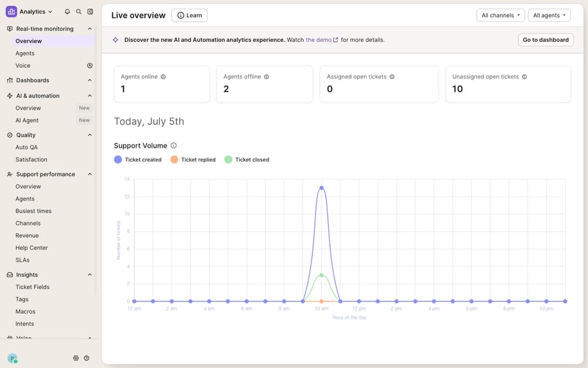
Task: Open the Analytics workspace dropdown
Action: pyautogui.click(x=36, y=12)
